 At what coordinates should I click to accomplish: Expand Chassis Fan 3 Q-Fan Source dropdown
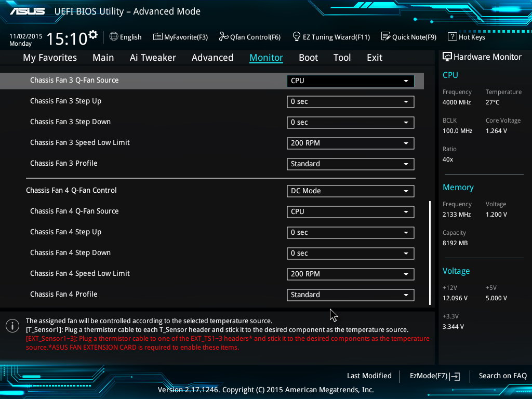click(350, 81)
